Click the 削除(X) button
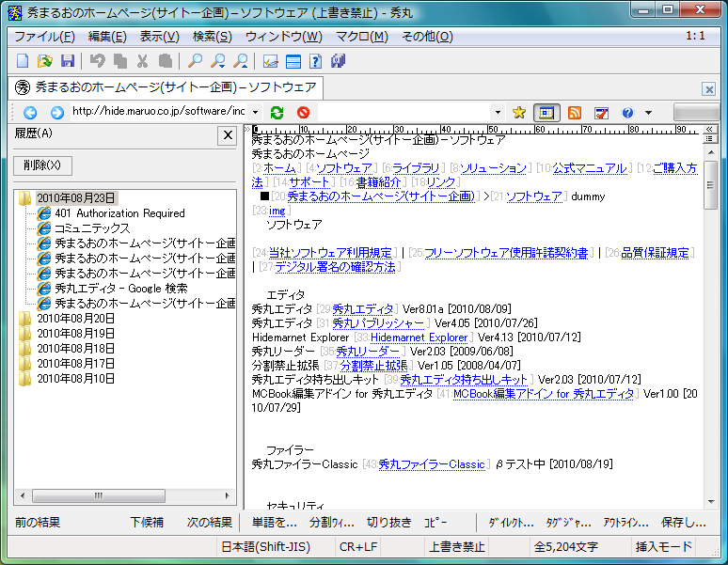This screenshot has width=728, height=565. pyautogui.click(x=42, y=165)
